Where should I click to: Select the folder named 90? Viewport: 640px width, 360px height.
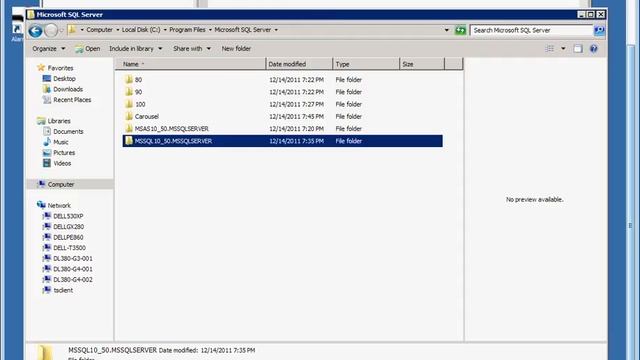click(138, 92)
